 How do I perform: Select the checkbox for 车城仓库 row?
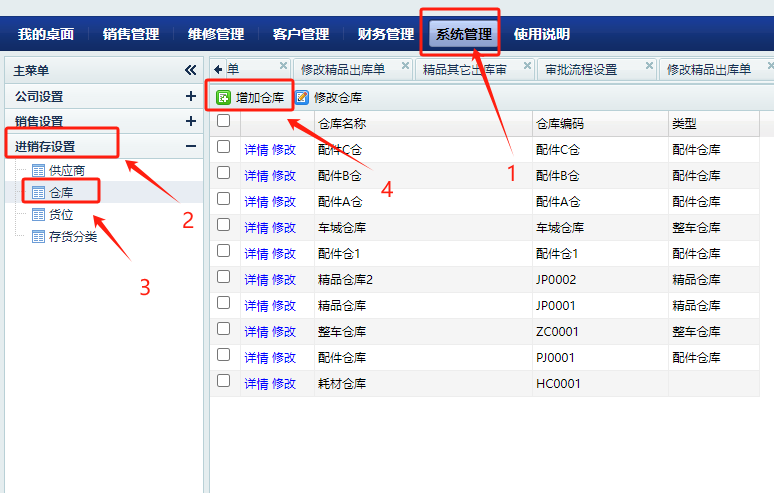[224, 226]
